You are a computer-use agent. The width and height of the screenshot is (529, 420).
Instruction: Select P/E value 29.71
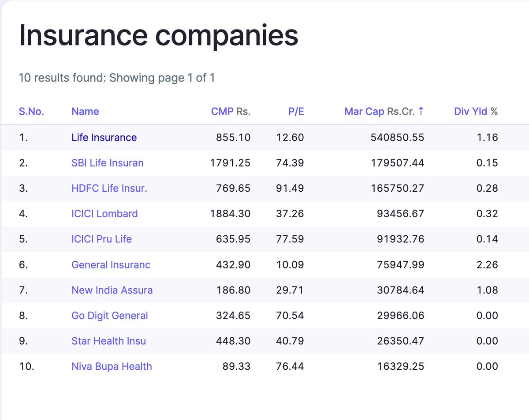click(x=290, y=290)
